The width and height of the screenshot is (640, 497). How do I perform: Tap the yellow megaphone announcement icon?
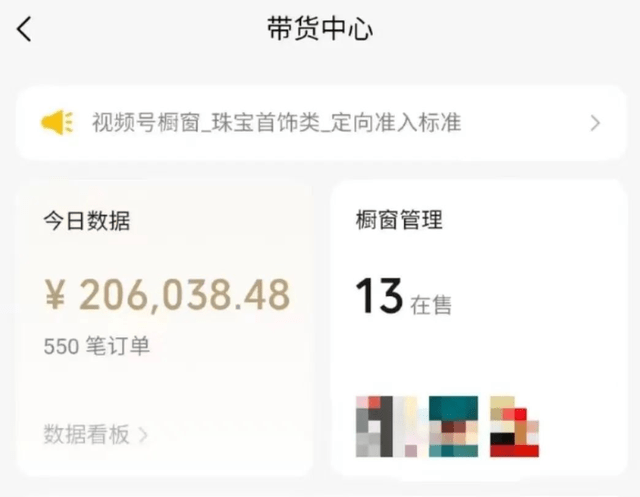tap(57, 122)
